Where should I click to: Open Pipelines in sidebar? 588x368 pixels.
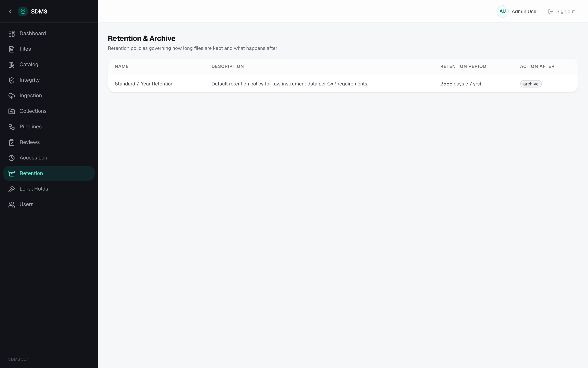[49, 127]
